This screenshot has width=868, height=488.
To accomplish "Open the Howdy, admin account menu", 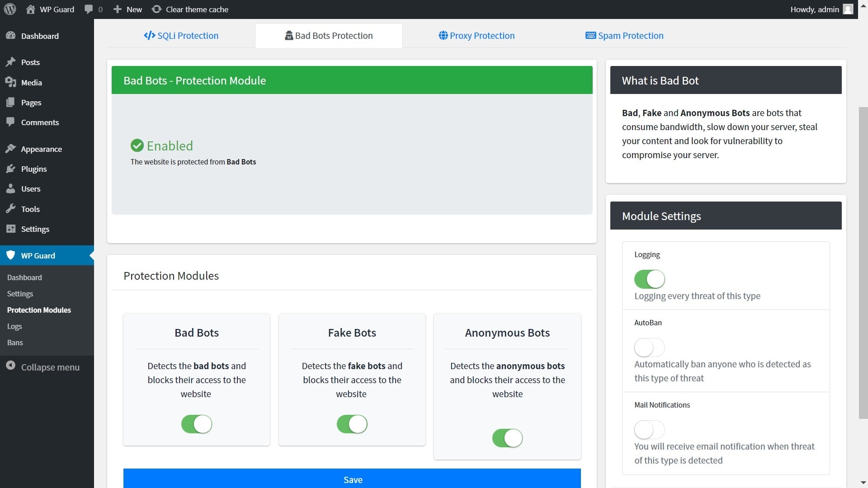I will coord(814,9).
